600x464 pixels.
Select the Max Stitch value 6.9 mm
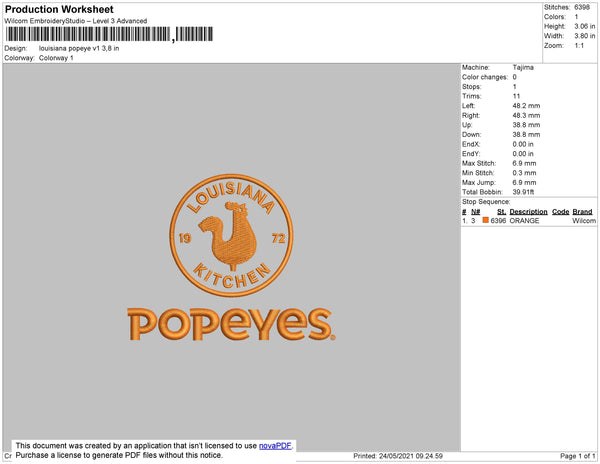(x=524, y=163)
